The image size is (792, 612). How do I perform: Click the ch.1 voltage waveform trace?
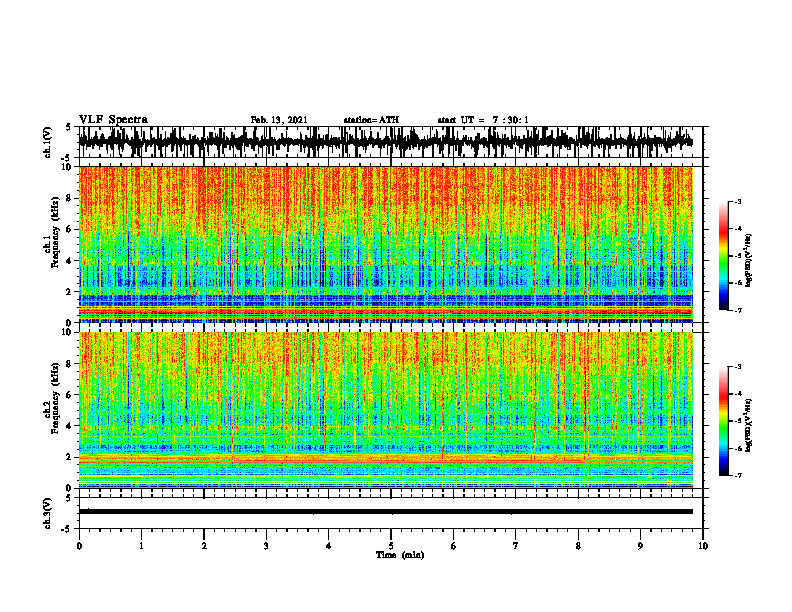tap(385, 141)
